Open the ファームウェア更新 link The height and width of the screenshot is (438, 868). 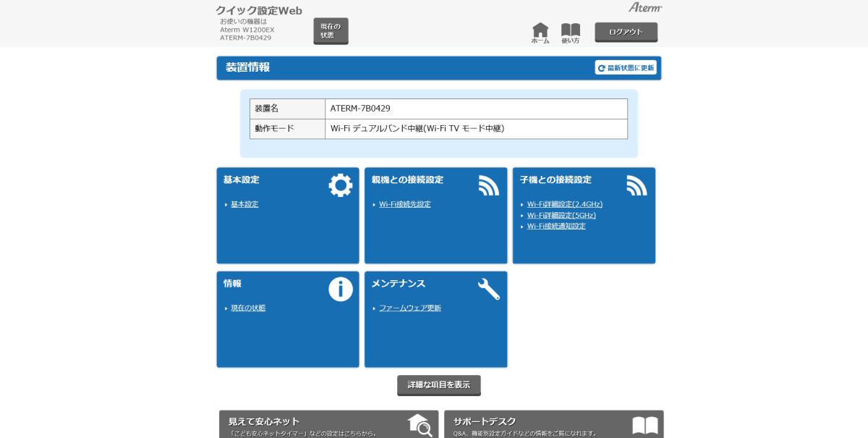[x=410, y=308]
